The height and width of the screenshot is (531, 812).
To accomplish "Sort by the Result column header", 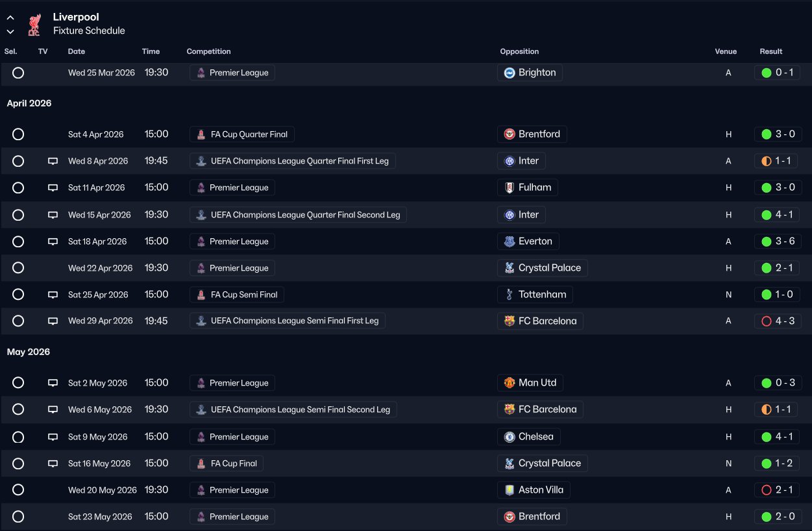I will [x=771, y=51].
